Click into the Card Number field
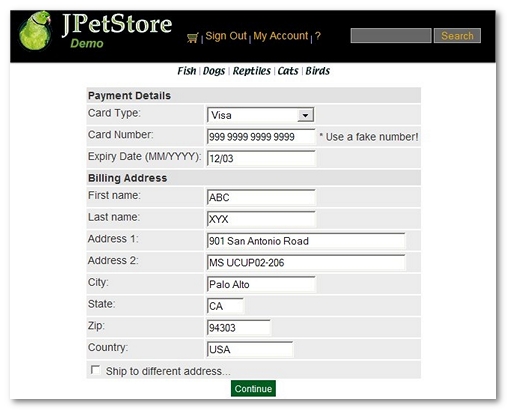Image resolution: width=507 pixels, height=410 pixels. pyautogui.click(x=261, y=137)
